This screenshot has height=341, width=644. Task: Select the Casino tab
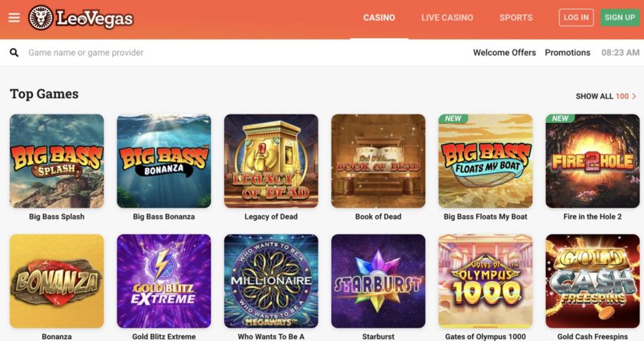point(379,18)
